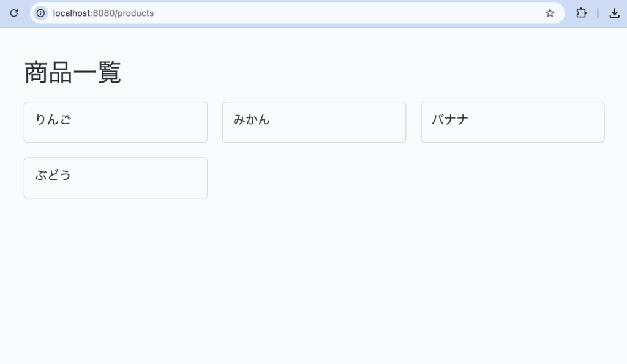Show the browser downloads panel
The image size is (627, 364).
pyautogui.click(x=614, y=13)
